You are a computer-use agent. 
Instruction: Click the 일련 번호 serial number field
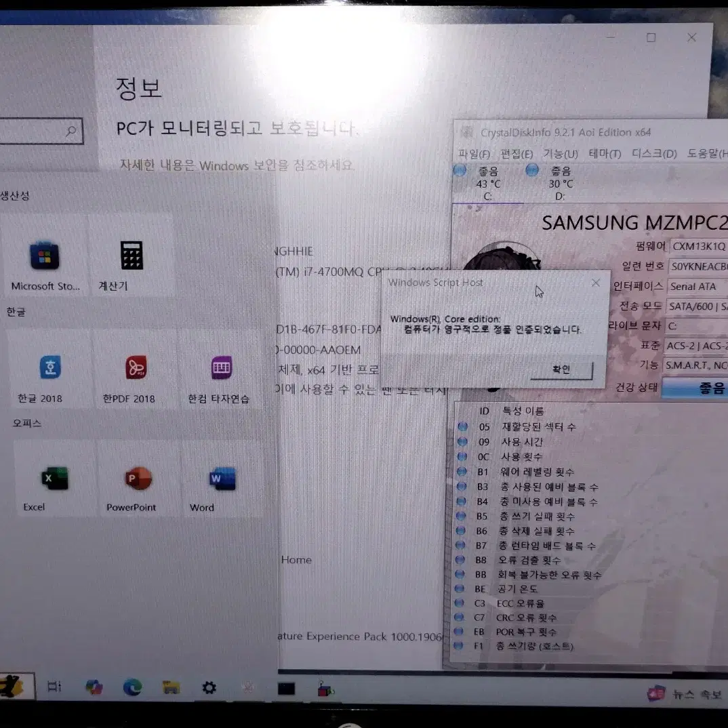pyautogui.click(x=697, y=266)
